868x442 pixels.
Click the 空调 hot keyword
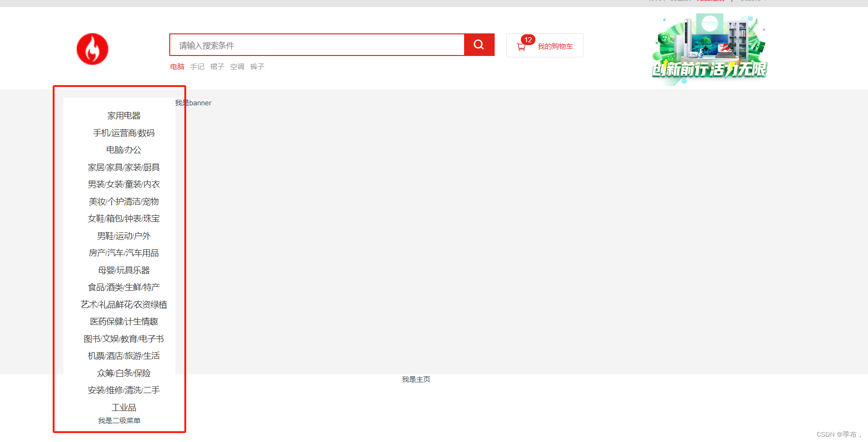coord(237,67)
